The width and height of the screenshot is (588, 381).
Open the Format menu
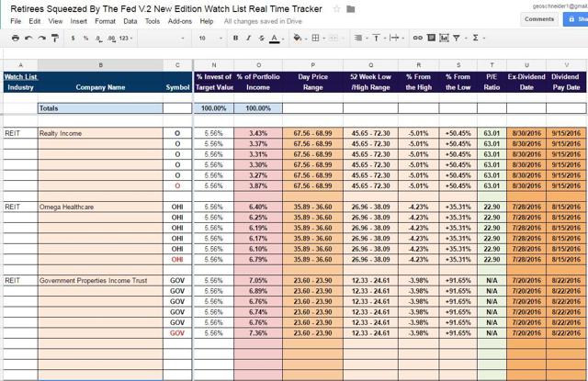[105, 21]
